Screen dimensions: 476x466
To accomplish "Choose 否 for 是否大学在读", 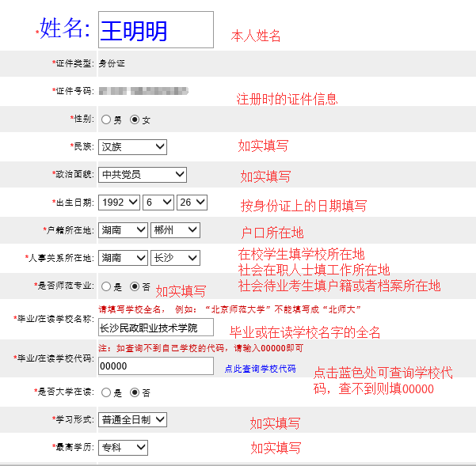I will coord(135,392).
